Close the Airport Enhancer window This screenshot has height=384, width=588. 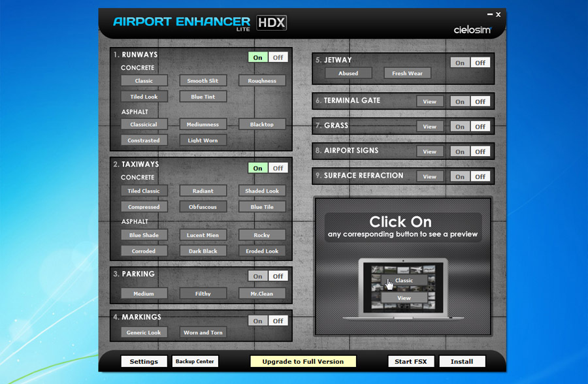(x=498, y=14)
